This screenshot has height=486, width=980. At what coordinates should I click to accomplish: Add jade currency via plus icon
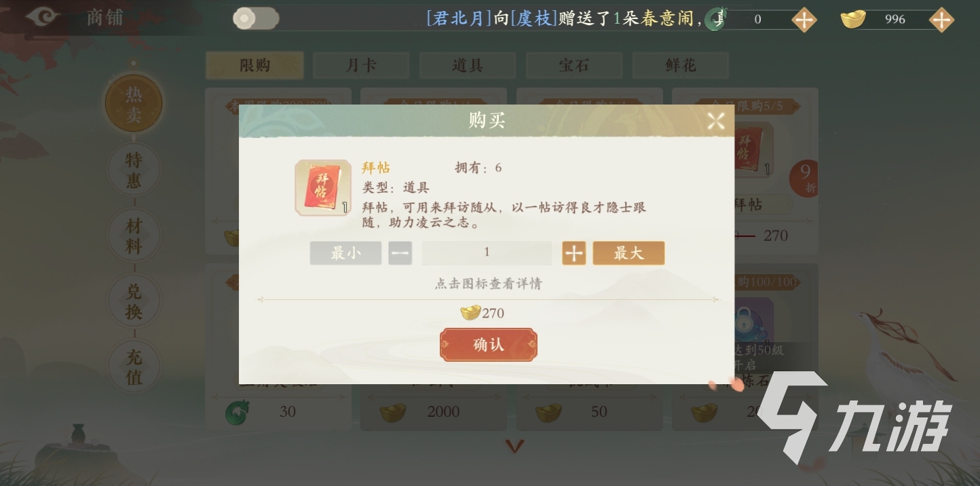click(x=804, y=20)
